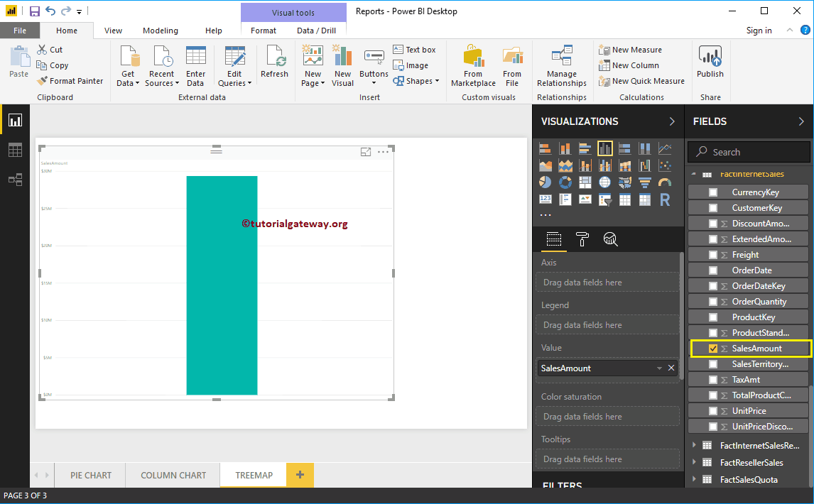Select the waterfall chart visualization

645,165
